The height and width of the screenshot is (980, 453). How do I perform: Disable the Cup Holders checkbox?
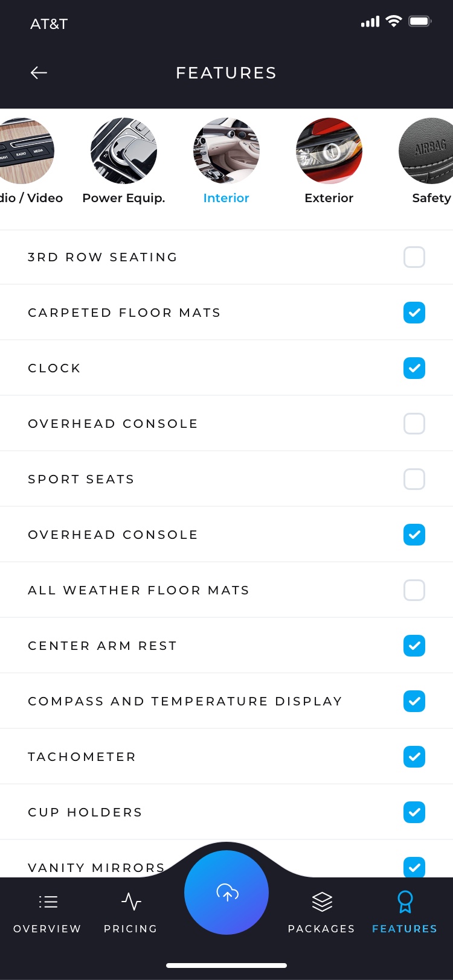[414, 812]
